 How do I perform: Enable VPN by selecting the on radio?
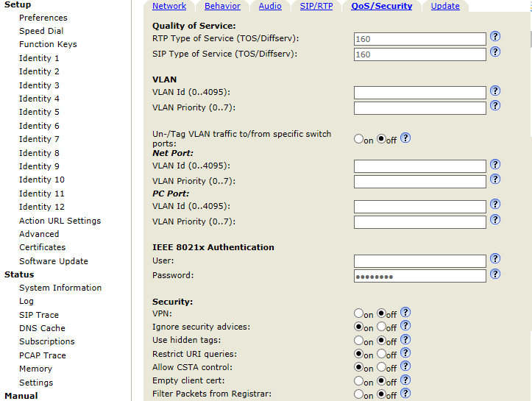[358, 313]
